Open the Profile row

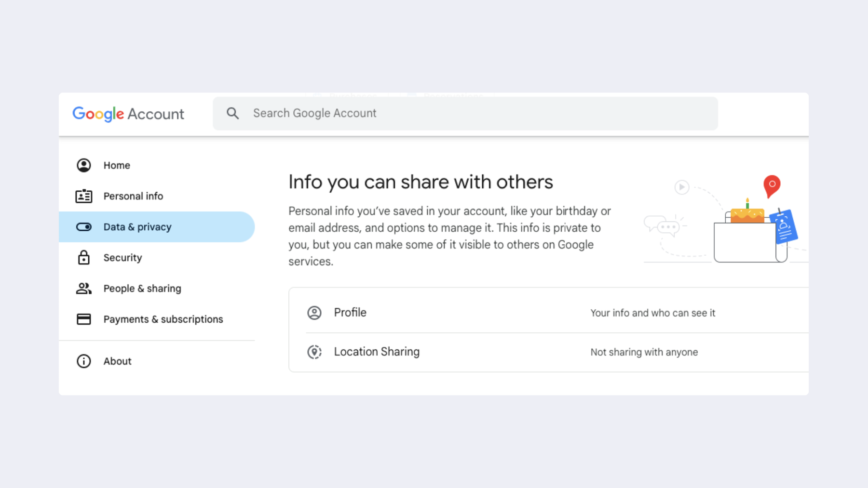tap(548, 313)
